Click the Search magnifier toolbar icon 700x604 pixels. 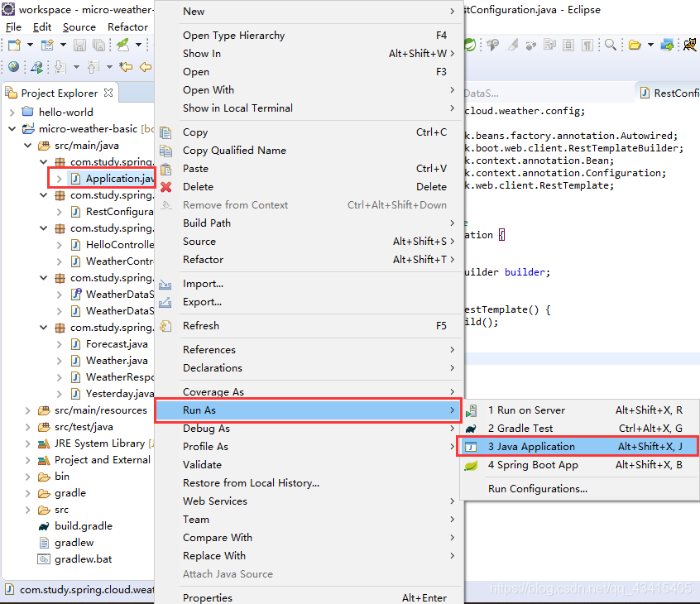click(611, 45)
